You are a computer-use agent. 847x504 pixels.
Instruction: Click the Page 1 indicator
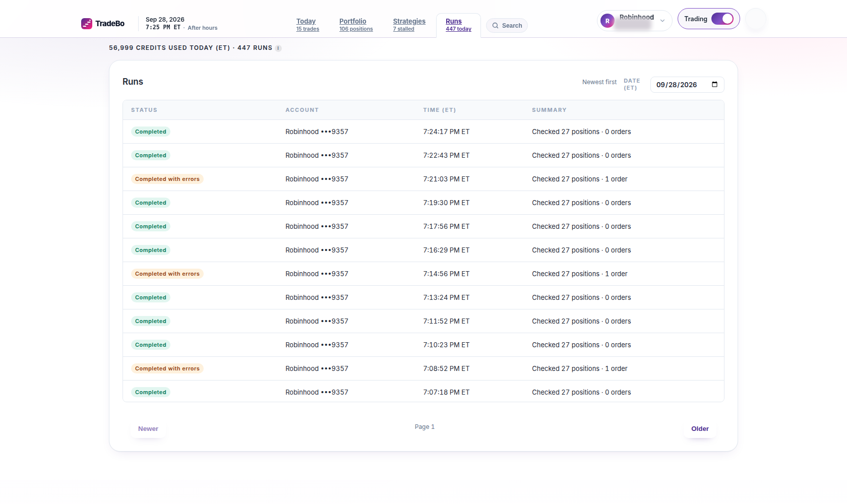pyautogui.click(x=425, y=427)
